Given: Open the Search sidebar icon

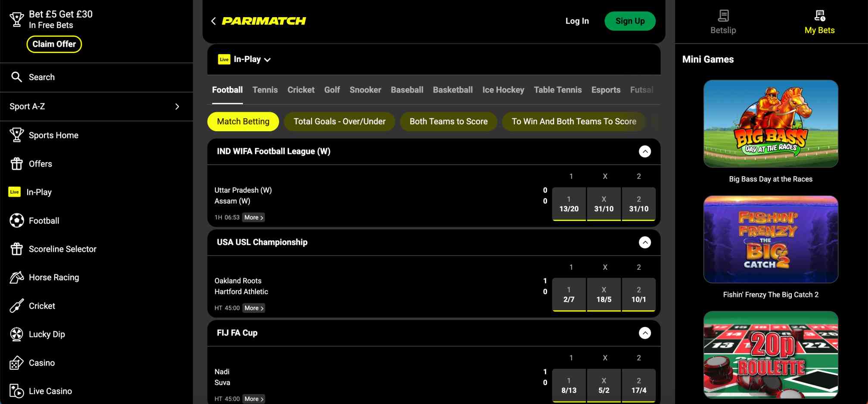Looking at the screenshot, I should click(17, 77).
